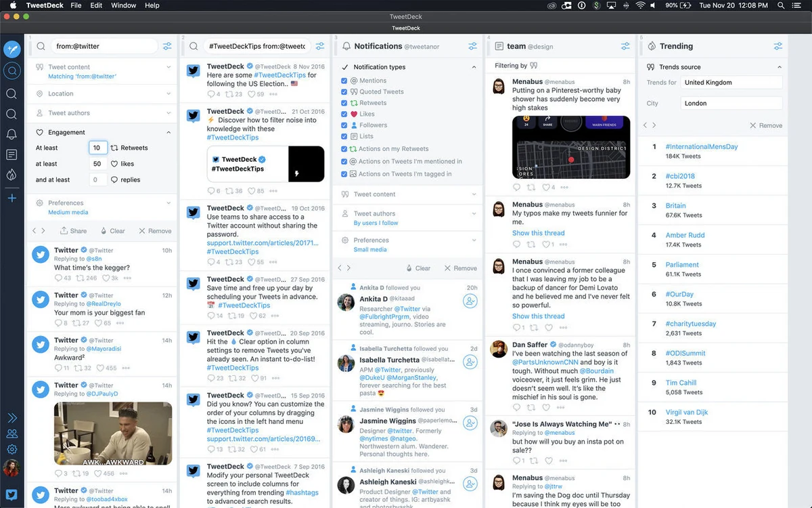Viewport: 812px width, 508px height.
Task: Open more actions on Menabus typos tweet
Action: (564, 245)
